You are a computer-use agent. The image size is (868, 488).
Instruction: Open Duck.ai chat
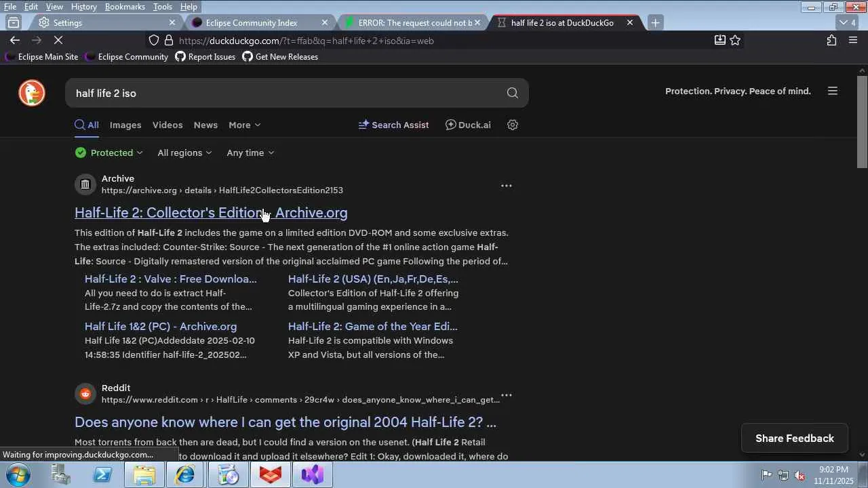coord(468,125)
